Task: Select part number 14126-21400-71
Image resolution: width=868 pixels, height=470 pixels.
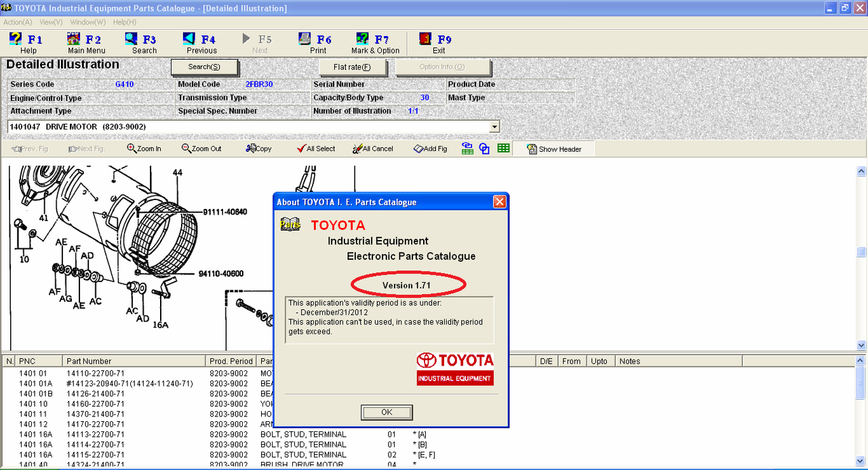Action: (96, 393)
